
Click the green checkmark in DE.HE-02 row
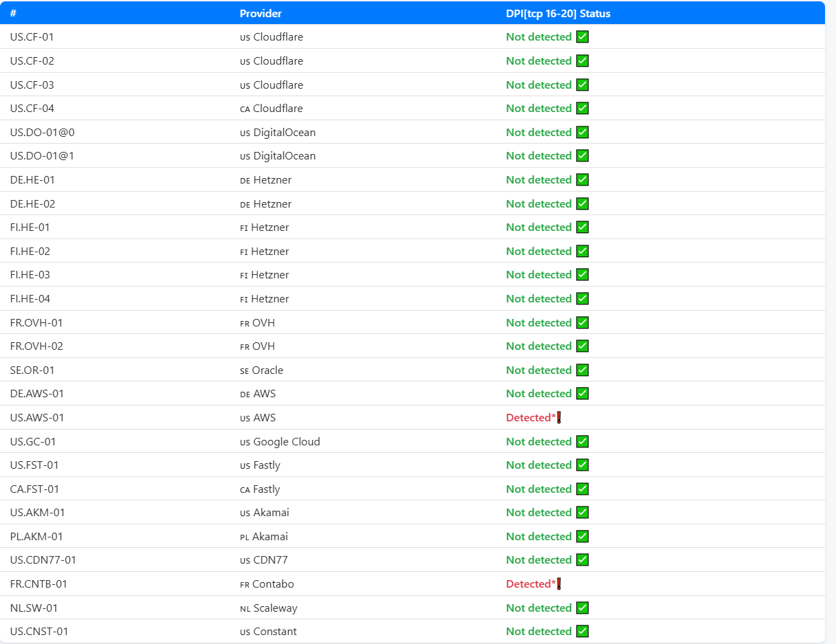click(x=582, y=203)
